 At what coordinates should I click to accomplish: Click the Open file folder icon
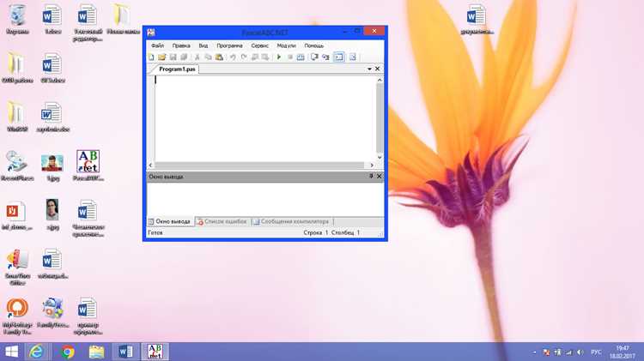(161, 57)
